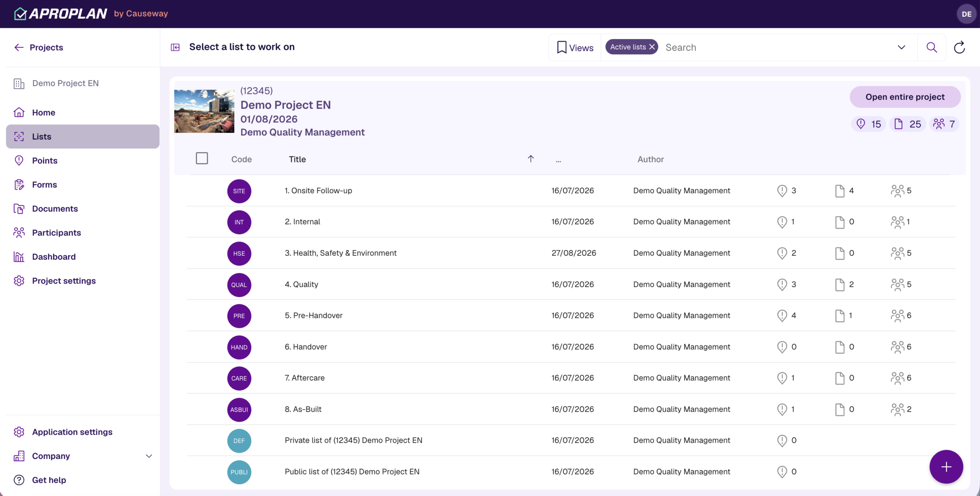
Task: Click documents icon in As-Built row
Action: coord(840,410)
